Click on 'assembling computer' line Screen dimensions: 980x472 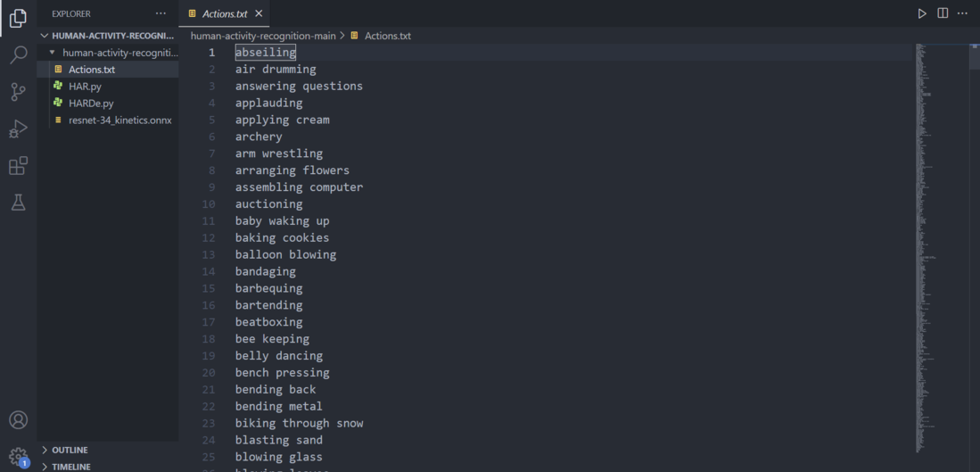[299, 187]
